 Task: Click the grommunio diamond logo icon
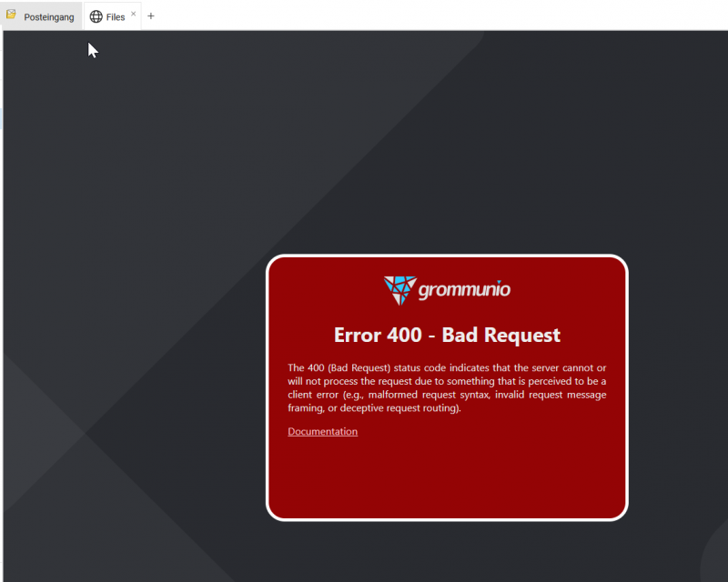click(x=399, y=289)
